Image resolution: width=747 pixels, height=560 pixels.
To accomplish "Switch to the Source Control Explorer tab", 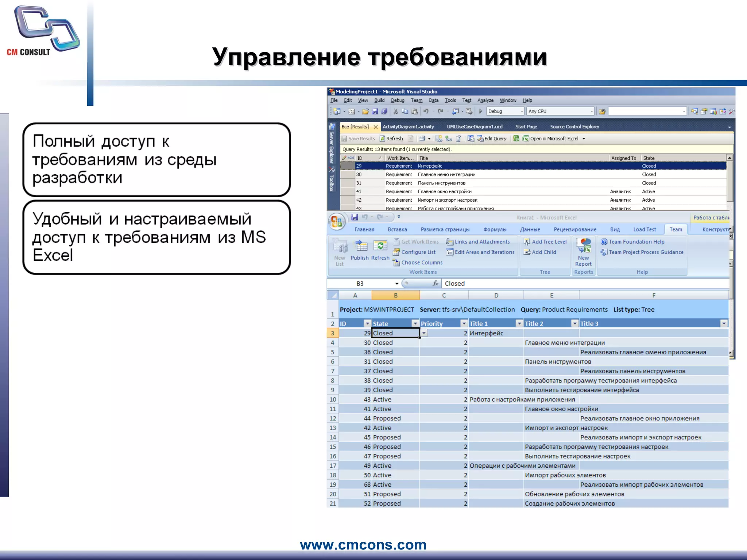I will pyautogui.click(x=574, y=127).
